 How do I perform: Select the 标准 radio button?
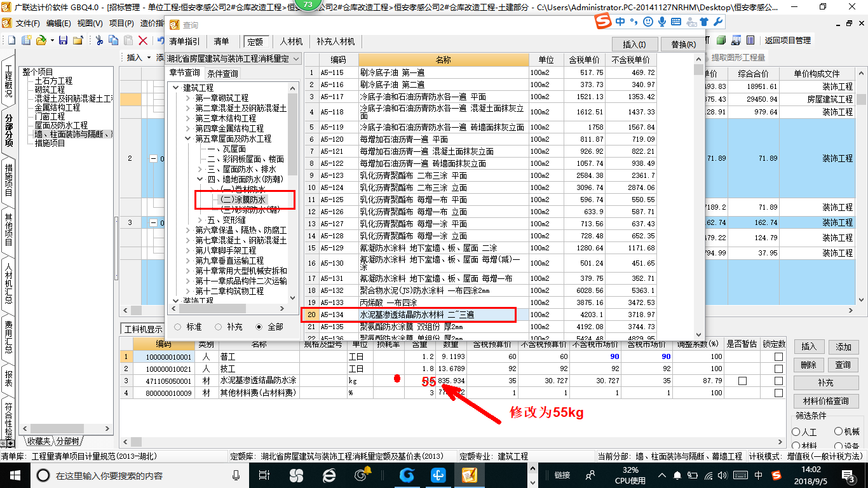click(x=177, y=327)
